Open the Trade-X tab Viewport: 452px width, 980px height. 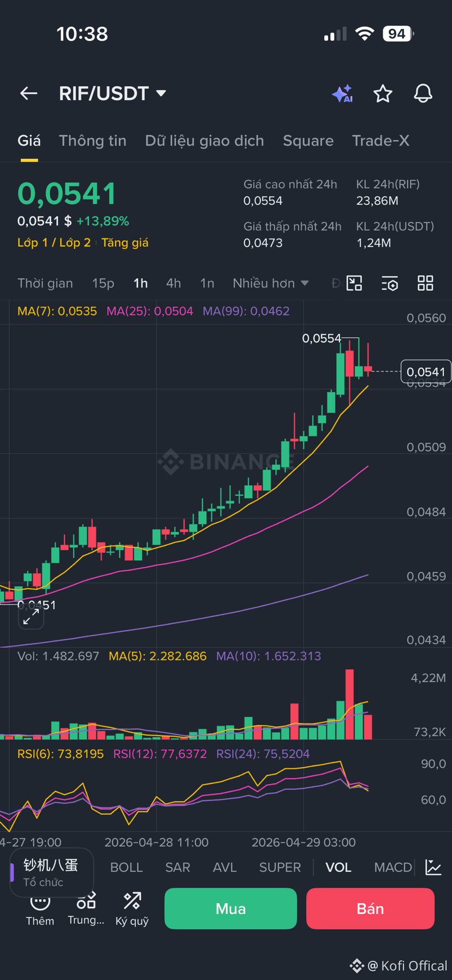click(380, 141)
